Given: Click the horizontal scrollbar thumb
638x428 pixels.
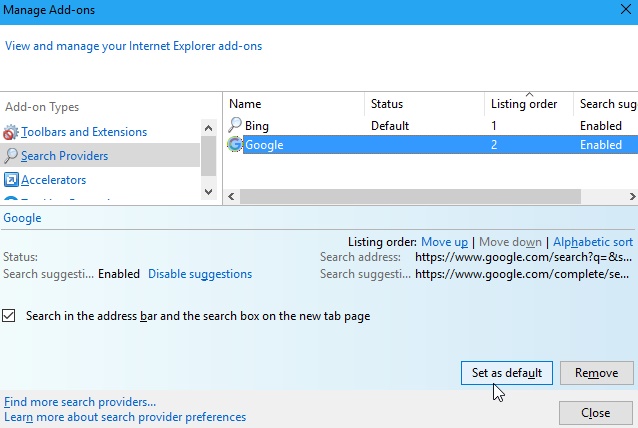Looking at the screenshot, I should pyautogui.click(x=410, y=197).
